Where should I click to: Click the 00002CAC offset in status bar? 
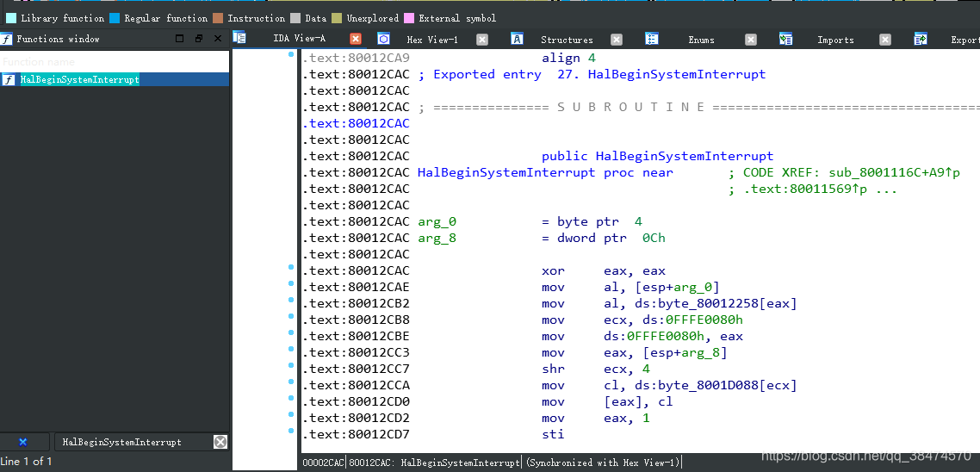pyautogui.click(x=323, y=463)
